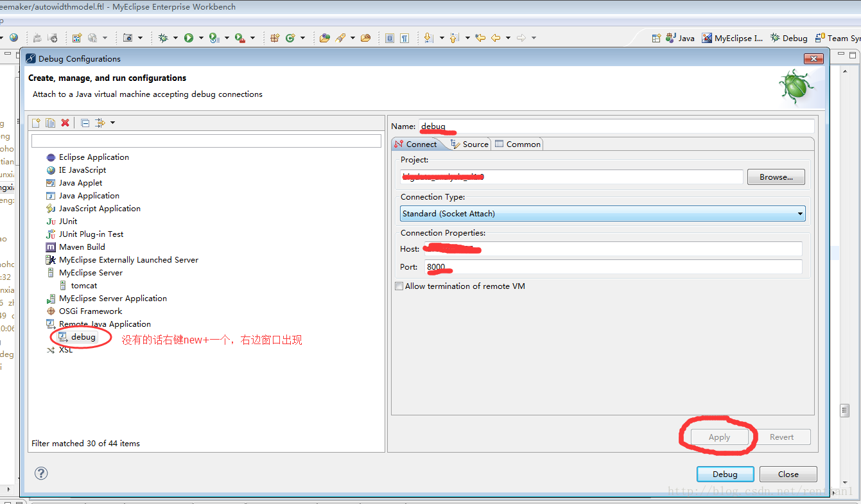Click the globe browser toolbar icon

point(13,38)
